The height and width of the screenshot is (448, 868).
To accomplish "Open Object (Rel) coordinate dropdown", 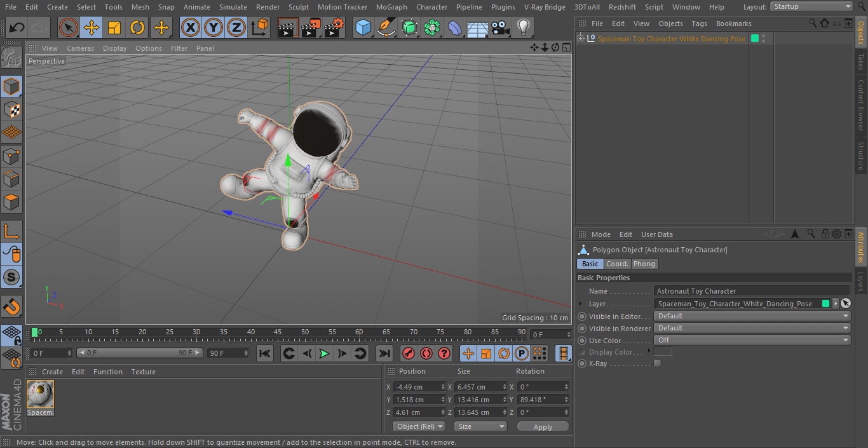I will click(x=419, y=426).
